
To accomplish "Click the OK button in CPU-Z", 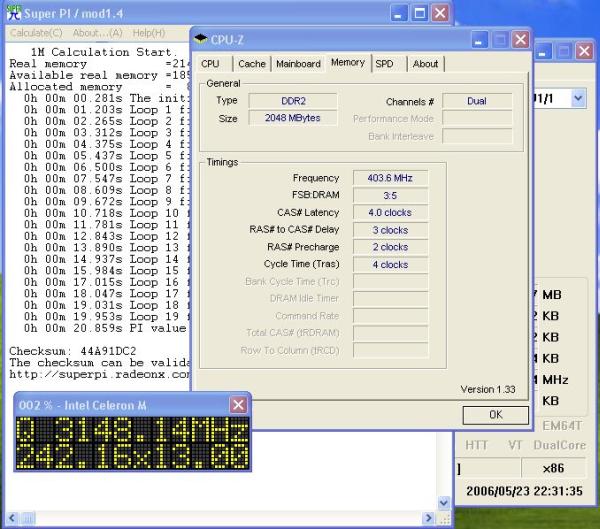I will pos(496,415).
